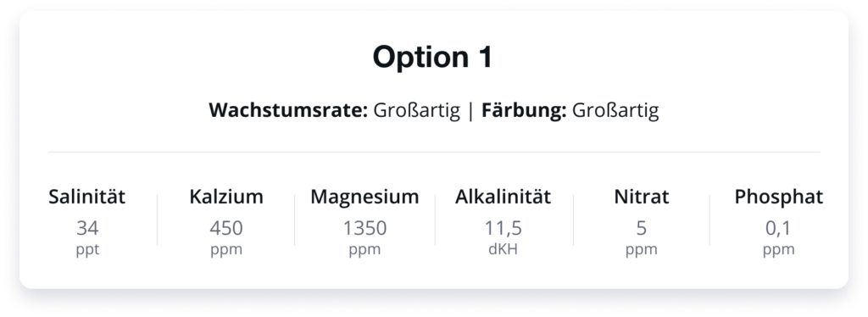Select the Nitrat column header
This screenshot has width=868, height=317.
click(642, 197)
